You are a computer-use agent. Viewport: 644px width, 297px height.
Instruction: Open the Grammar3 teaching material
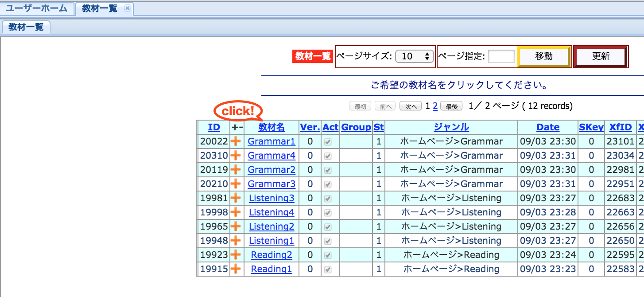(271, 184)
